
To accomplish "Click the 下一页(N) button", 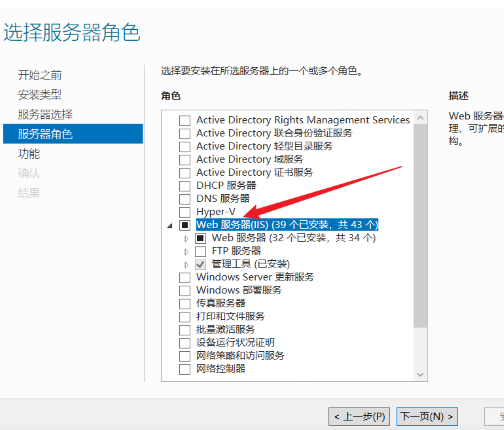I will point(427,416).
